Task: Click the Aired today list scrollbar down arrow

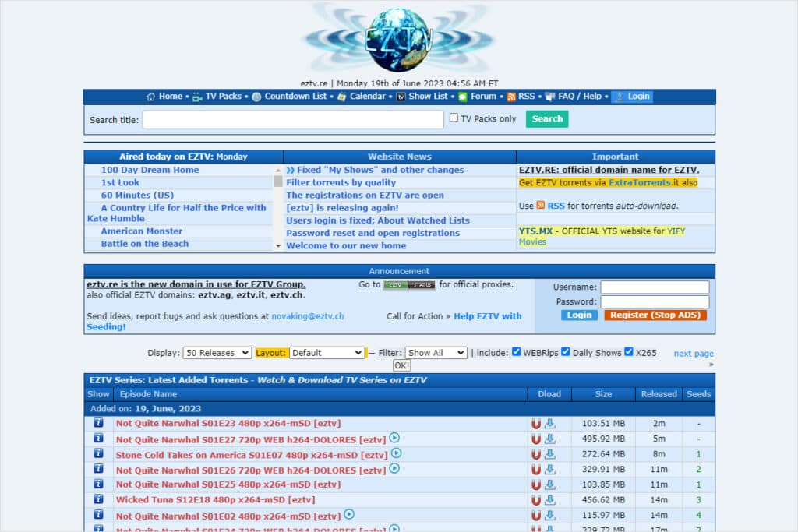Action: coord(278,245)
